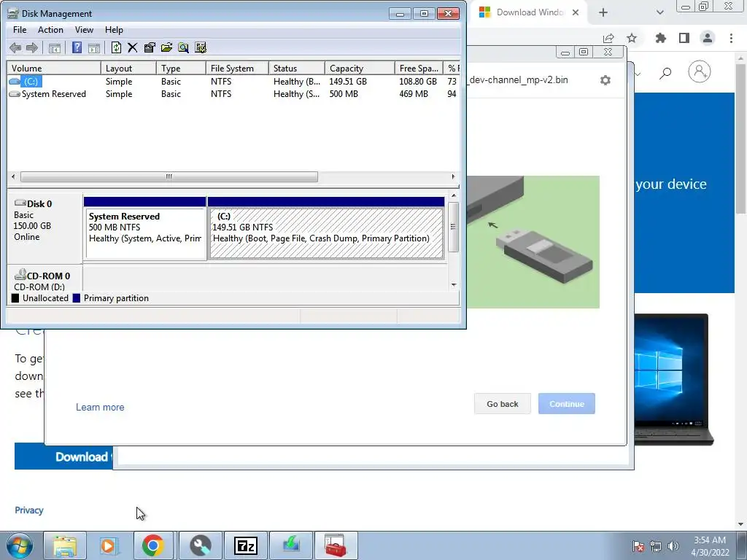The image size is (747, 560).
Task: Click the Forward arrow in Disk Management toolbar
Action: [32, 47]
